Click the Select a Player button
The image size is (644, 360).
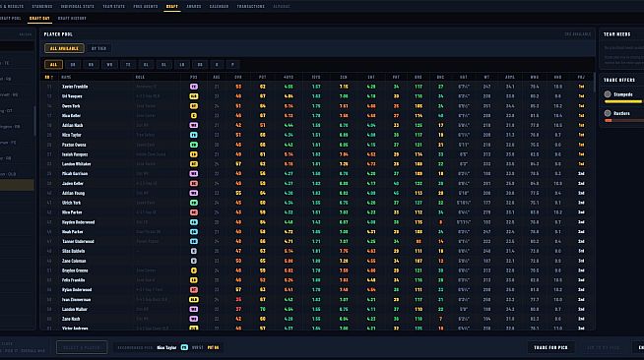(82, 347)
